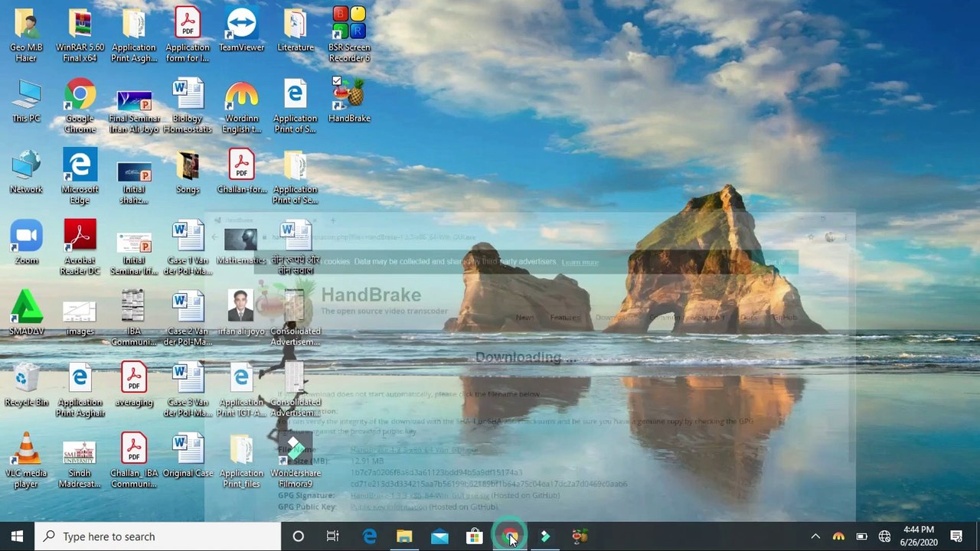This screenshot has height=551, width=980.
Task: Open the HandBrake taskbar icon
Action: click(x=580, y=536)
